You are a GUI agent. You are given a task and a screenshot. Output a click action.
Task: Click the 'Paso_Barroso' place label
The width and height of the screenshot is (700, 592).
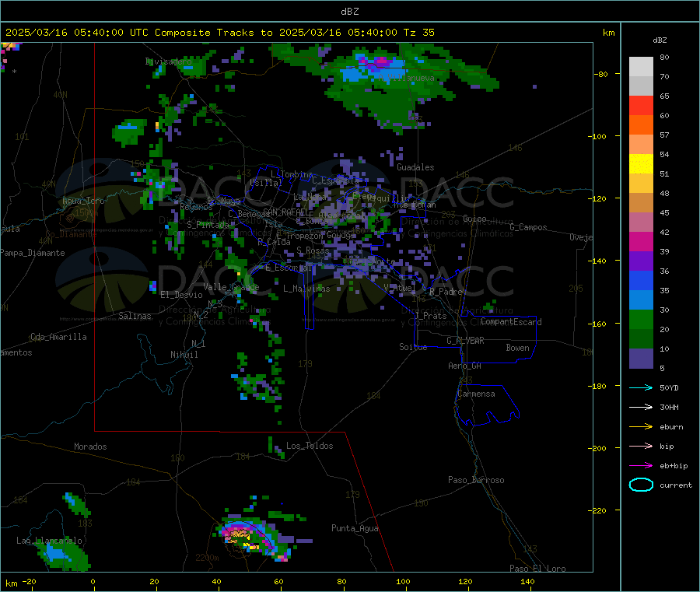(476, 480)
